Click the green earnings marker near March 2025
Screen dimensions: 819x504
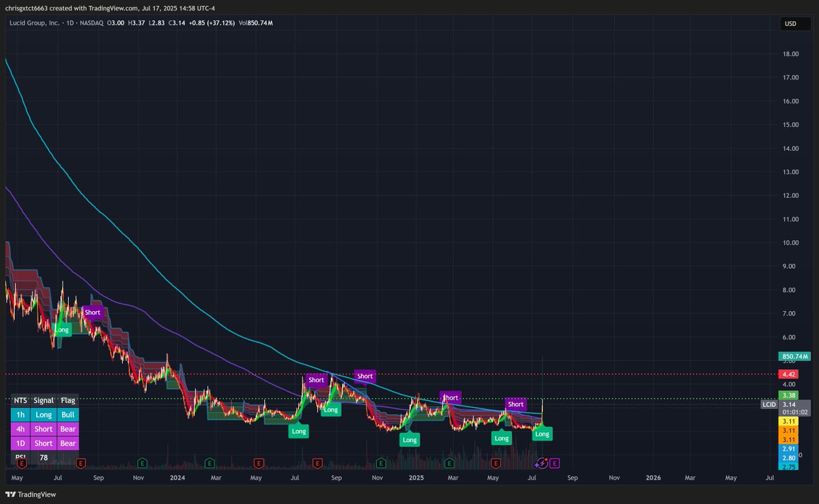coord(450,463)
